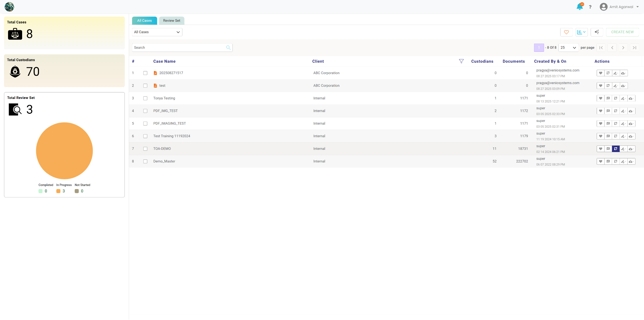Click cloud upload icon for test case

point(623,86)
